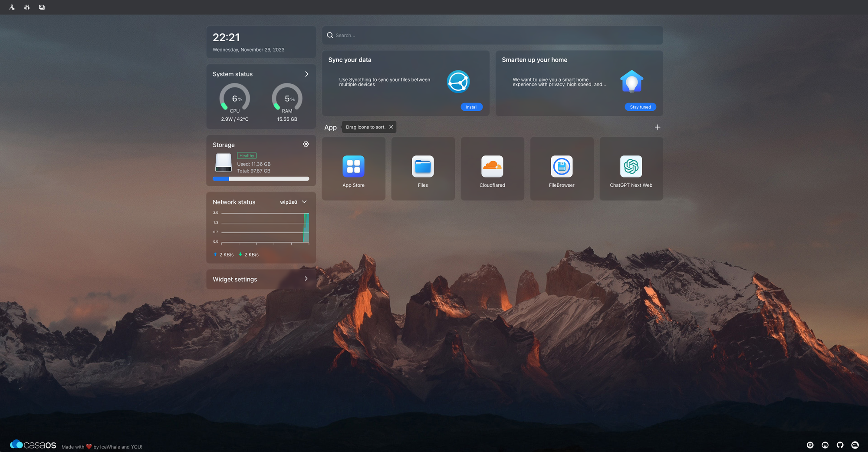The width and height of the screenshot is (868, 452).
Task: Click the Syncthing logo icon
Action: tap(458, 82)
